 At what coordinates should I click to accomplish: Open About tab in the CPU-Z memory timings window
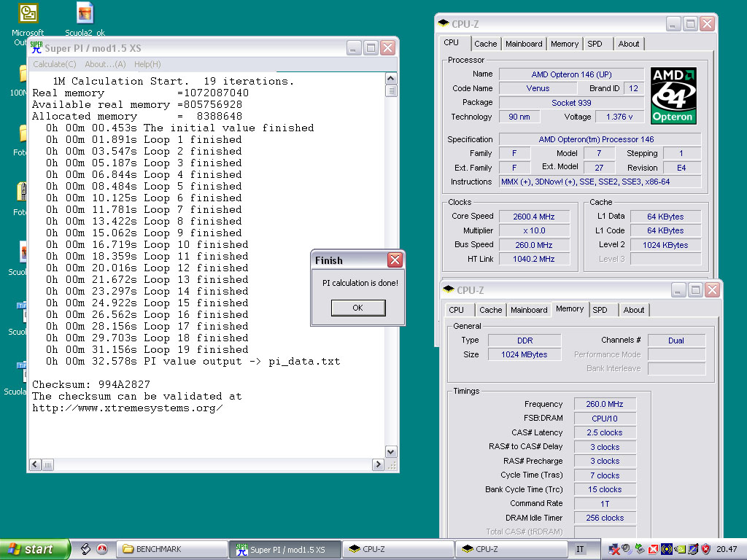634,310
